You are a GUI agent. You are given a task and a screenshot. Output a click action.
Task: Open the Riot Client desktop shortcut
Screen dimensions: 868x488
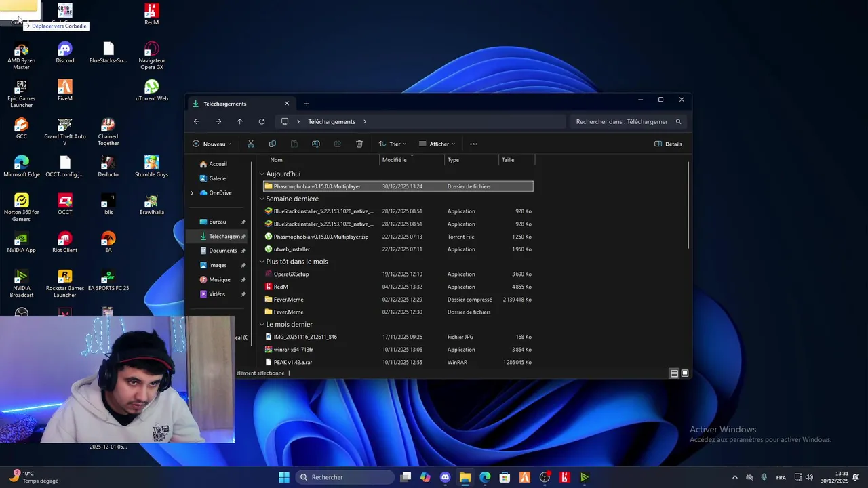pyautogui.click(x=65, y=243)
